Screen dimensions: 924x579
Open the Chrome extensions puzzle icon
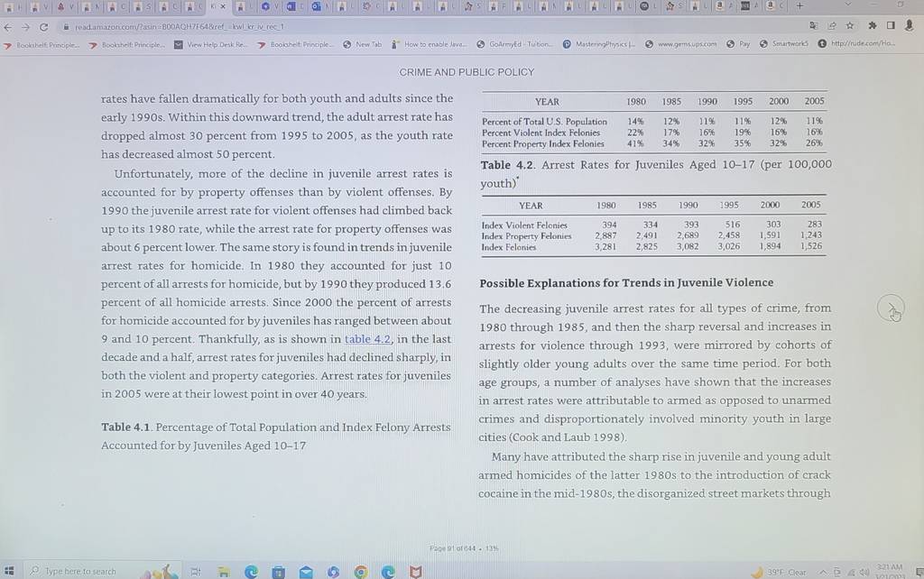[873, 25]
